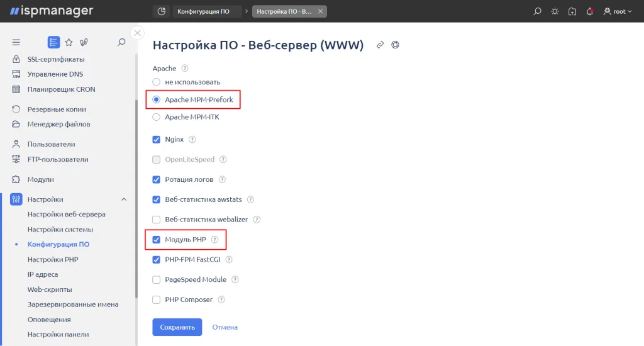The height and width of the screenshot is (346, 644).
Task: Select Apache MPM-ITK radio
Action: click(x=156, y=117)
